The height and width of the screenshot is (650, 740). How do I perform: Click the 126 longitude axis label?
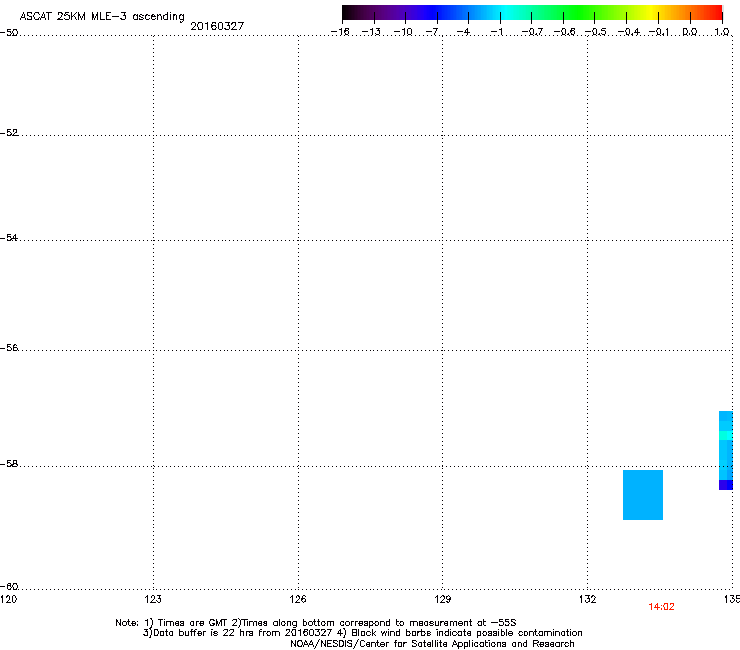[298, 599]
